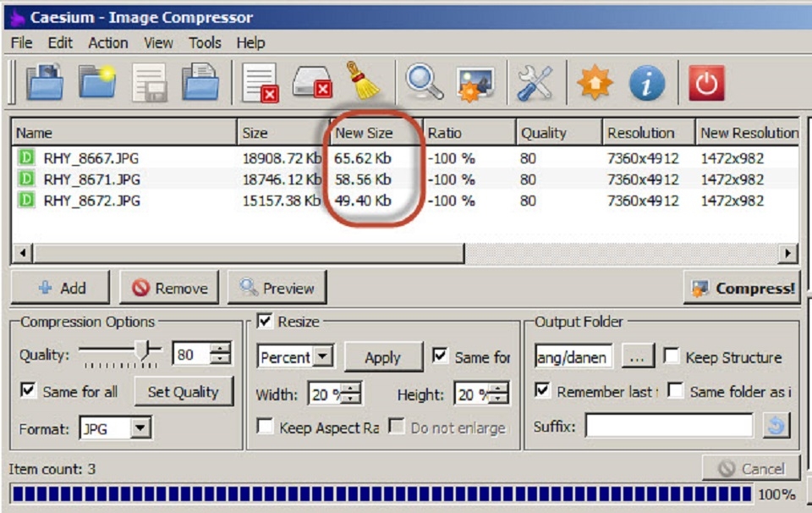Toggle the Do not enlarge checkbox
The width and height of the screenshot is (812, 513).
tap(397, 427)
